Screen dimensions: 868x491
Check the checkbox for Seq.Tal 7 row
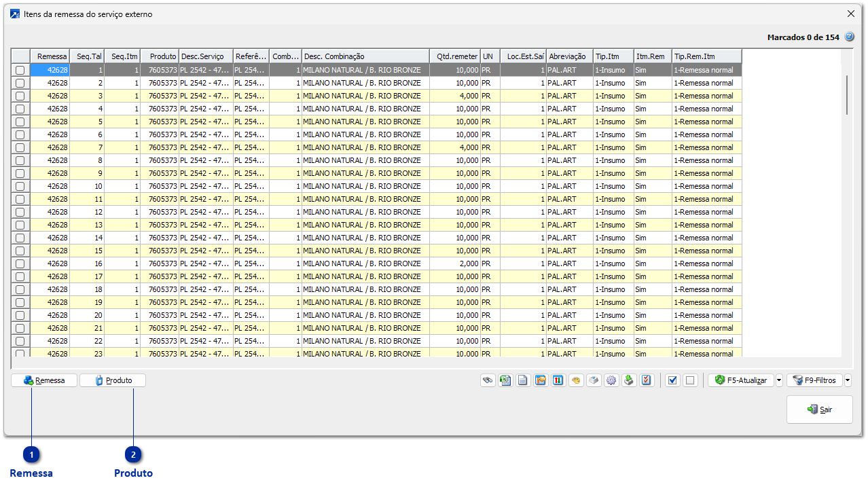pos(20,147)
